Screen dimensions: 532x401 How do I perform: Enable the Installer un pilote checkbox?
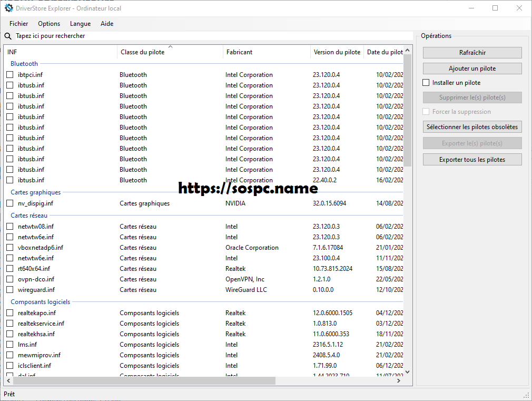(x=427, y=83)
